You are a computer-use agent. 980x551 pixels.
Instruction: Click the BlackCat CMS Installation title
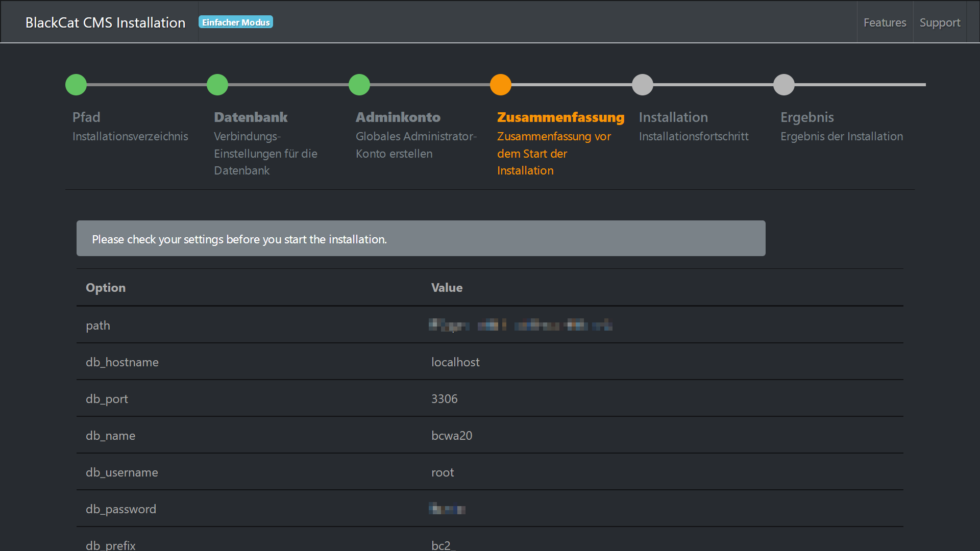(x=105, y=22)
